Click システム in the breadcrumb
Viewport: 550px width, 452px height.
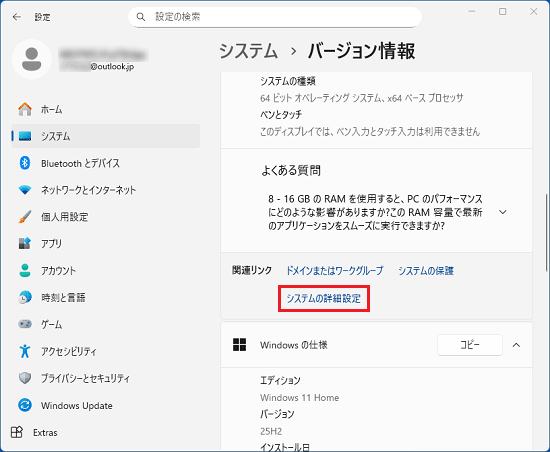tap(248, 51)
